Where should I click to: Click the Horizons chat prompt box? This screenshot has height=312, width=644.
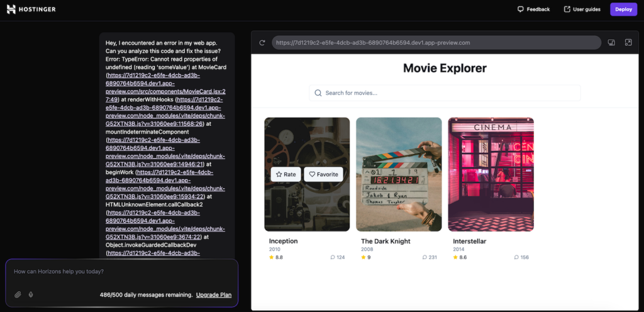point(119,272)
